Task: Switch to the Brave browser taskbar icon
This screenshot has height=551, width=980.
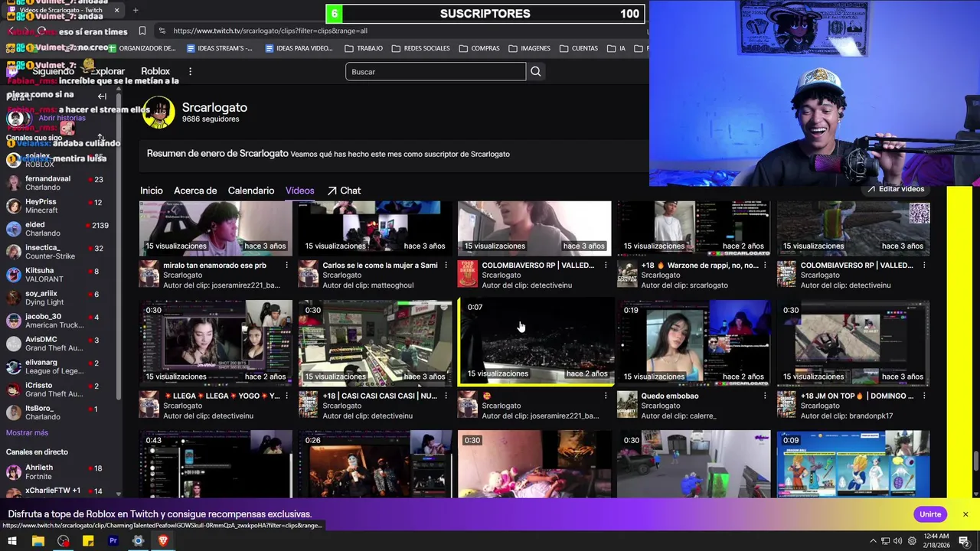Action: coord(163,541)
